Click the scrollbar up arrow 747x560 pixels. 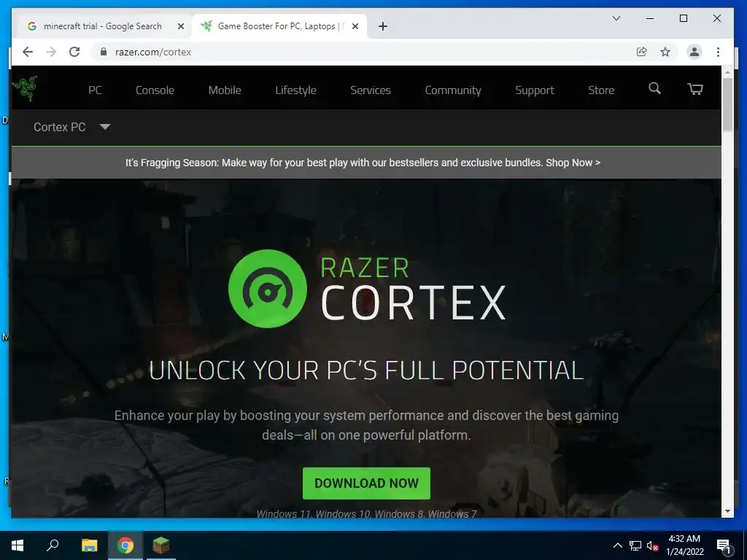click(x=727, y=72)
